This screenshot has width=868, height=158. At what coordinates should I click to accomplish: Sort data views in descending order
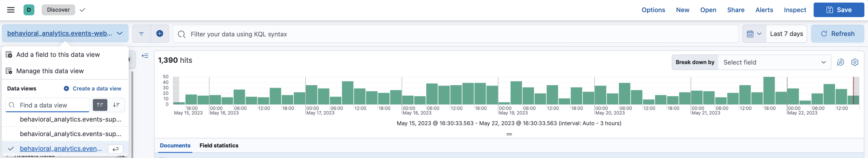click(116, 105)
